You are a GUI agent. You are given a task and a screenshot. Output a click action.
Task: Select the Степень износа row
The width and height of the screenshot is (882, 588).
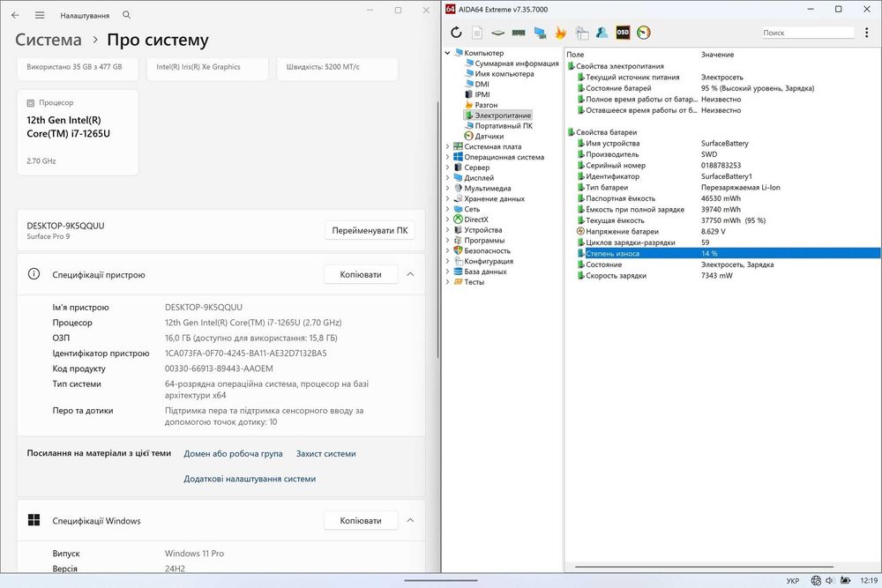729,254
